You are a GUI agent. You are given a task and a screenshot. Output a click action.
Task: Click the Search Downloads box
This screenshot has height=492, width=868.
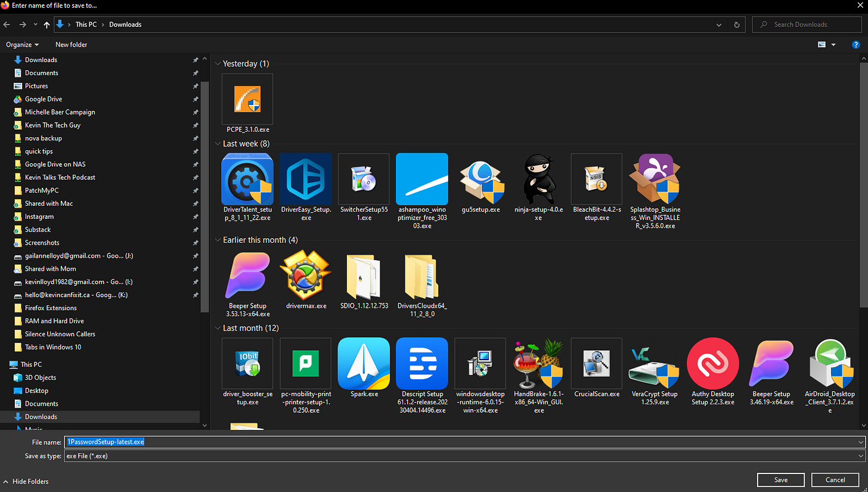[x=807, y=24]
